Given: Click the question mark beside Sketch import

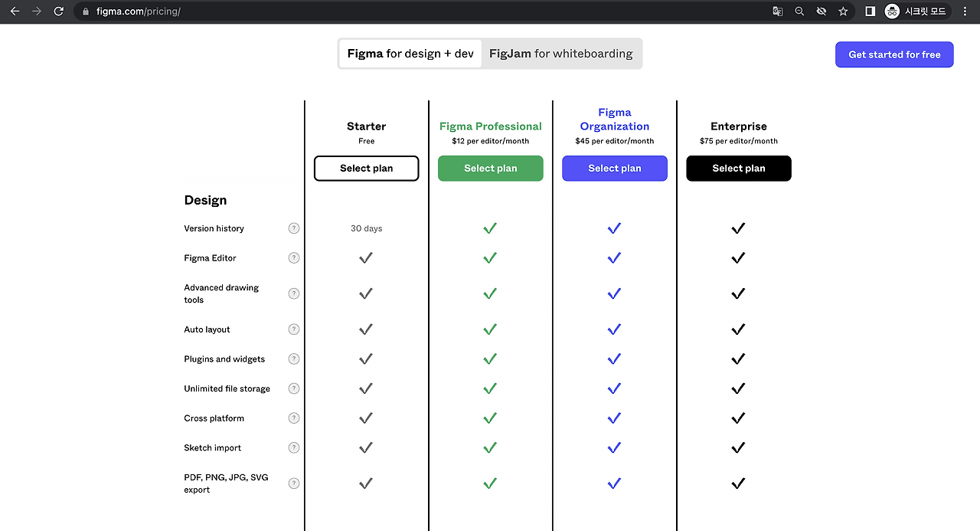Looking at the screenshot, I should pyautogui.click(x=294, y=448).
